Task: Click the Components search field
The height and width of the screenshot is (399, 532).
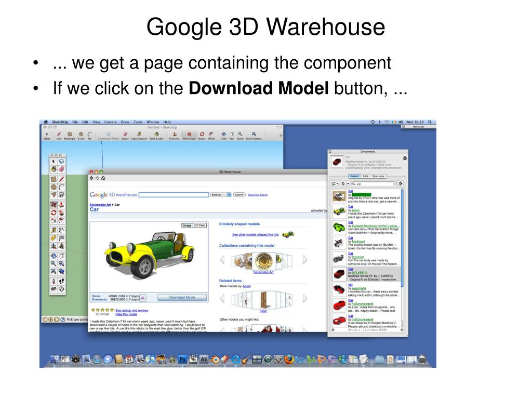Action: coord(374,183)
